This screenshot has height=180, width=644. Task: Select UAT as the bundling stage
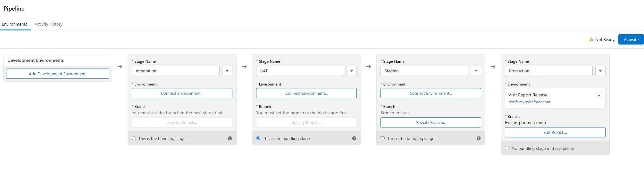258,138
